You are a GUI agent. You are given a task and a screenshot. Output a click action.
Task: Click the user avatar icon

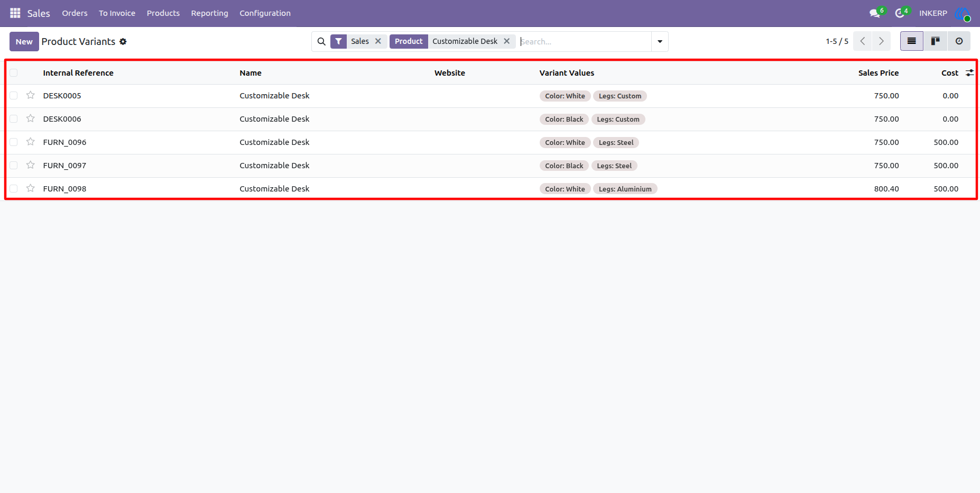963,14
